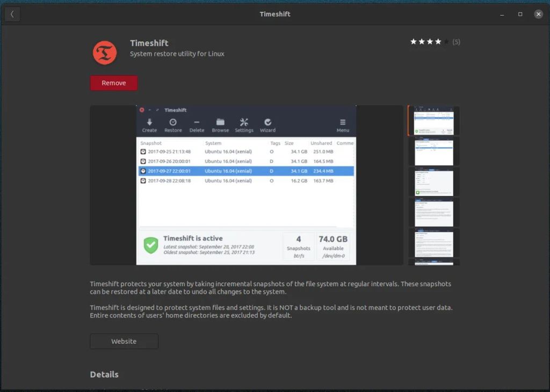This screenshot has width=550, height=392.
Task: Select the third screenshot thumbnail
Action: (433, 182)
